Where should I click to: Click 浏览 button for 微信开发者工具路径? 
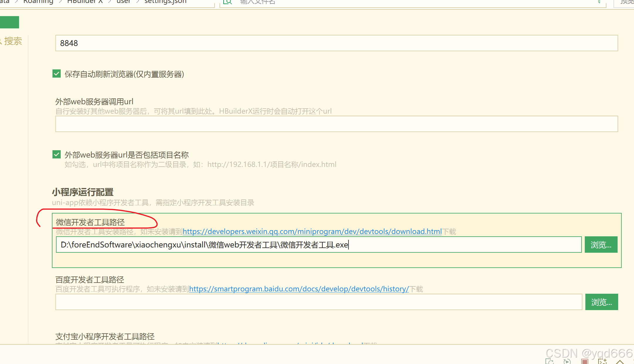tap(601, 245)
